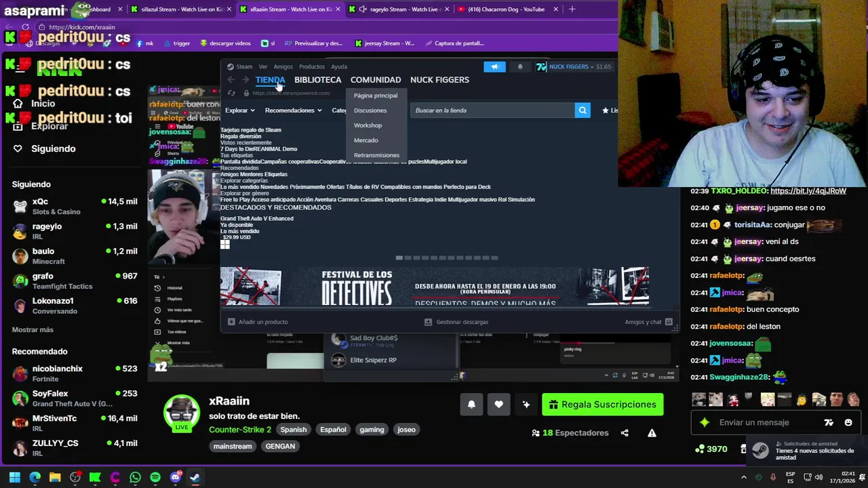Open File Explorer from taskbar
This screenshot has height=488, width=868.
point(55,477)
